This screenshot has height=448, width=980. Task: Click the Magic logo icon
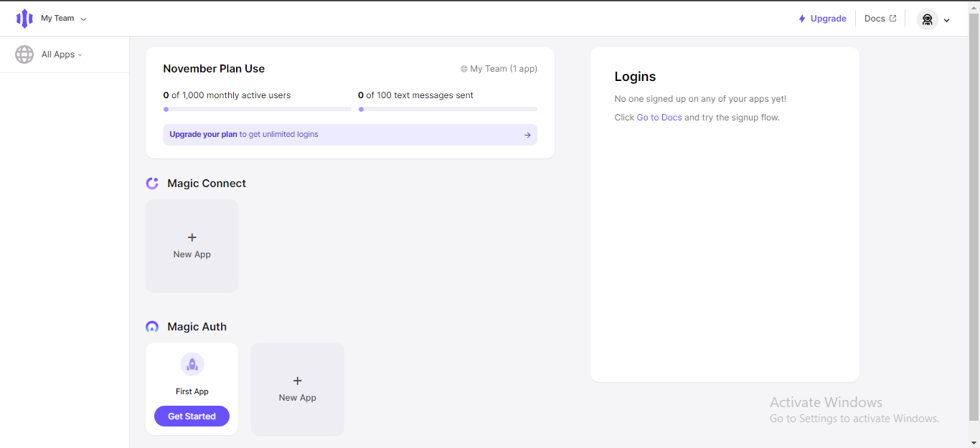point(24,19)
